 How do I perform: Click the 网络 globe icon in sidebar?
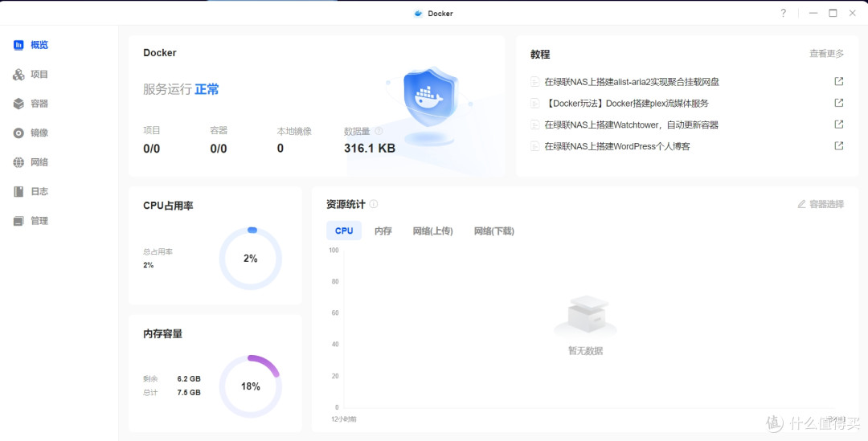(18, 162)
